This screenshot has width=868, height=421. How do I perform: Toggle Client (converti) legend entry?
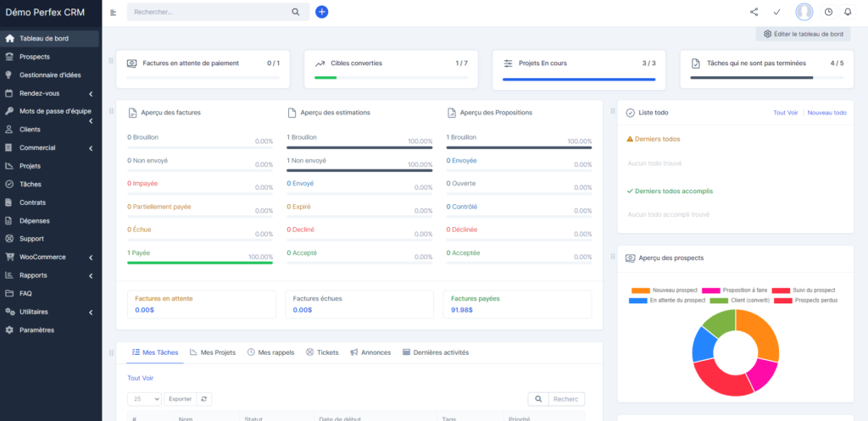[x=739, y=301]
